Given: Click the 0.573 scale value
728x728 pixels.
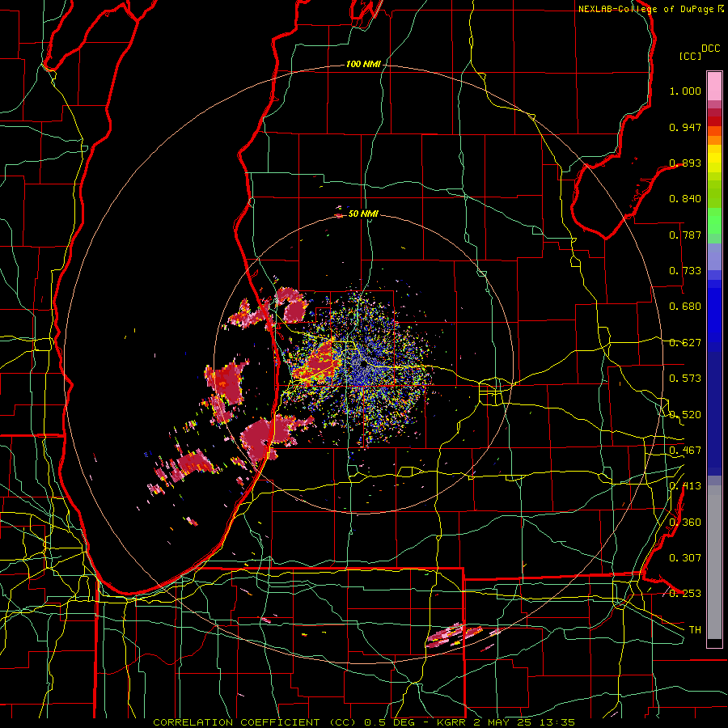Looking at the screenshot, I should click(685, 379).
